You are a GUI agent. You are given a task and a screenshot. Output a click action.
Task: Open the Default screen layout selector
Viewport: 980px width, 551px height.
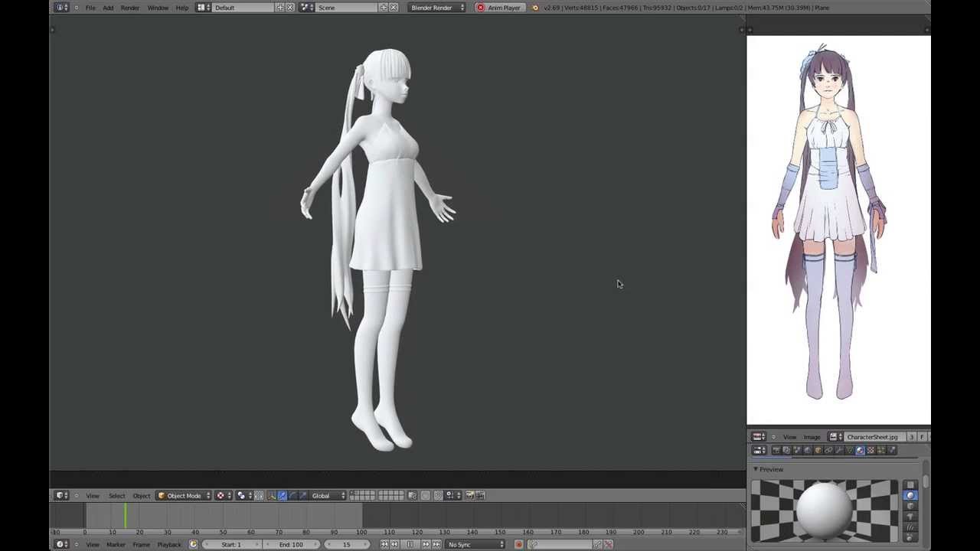204,8
